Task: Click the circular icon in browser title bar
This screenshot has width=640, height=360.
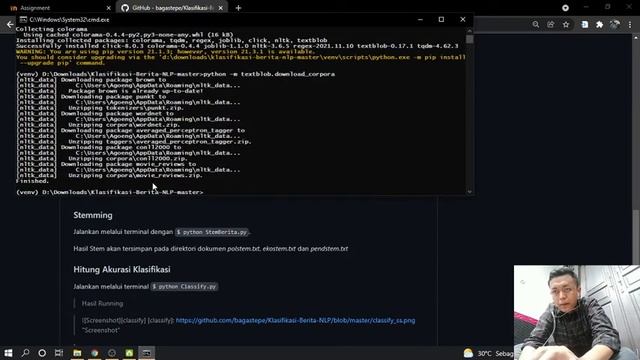Action: [x=565, y=8]
